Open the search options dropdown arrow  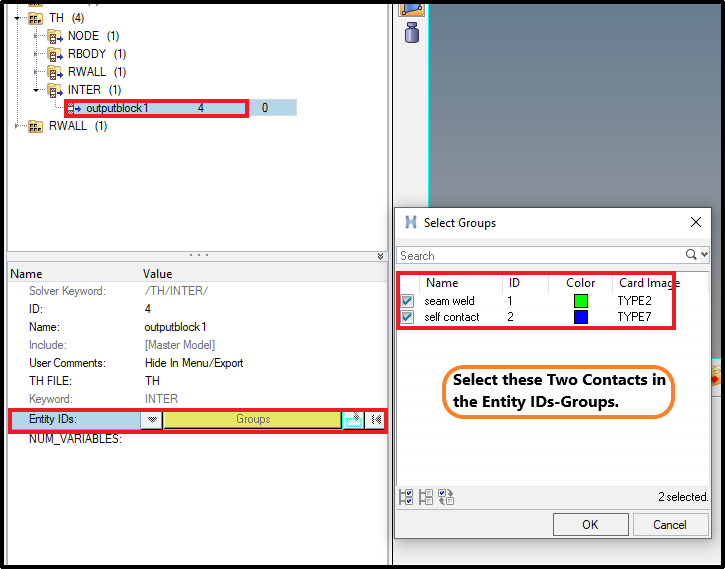tap(704, 254)
